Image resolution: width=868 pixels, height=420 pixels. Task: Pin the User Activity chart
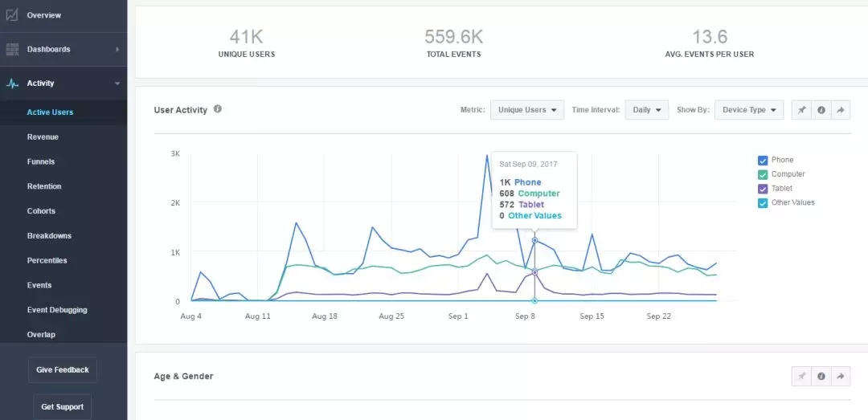[801, 110]
